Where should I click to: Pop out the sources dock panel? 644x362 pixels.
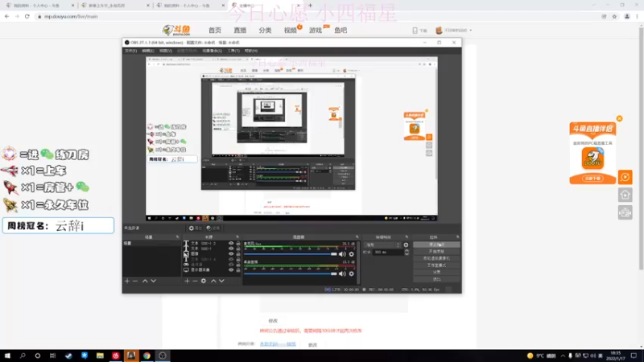point(237,237)
